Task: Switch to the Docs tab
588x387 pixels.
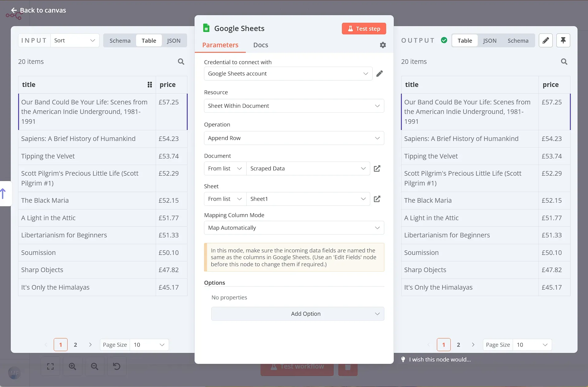Action: point(261,45)
